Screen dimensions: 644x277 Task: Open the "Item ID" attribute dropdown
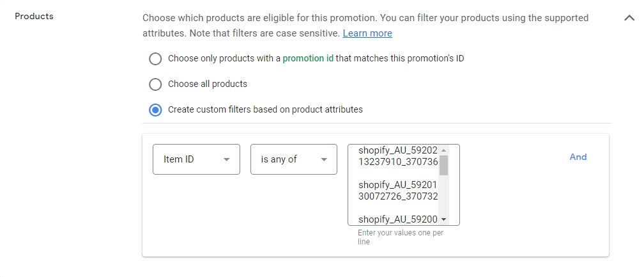point(196,159)
